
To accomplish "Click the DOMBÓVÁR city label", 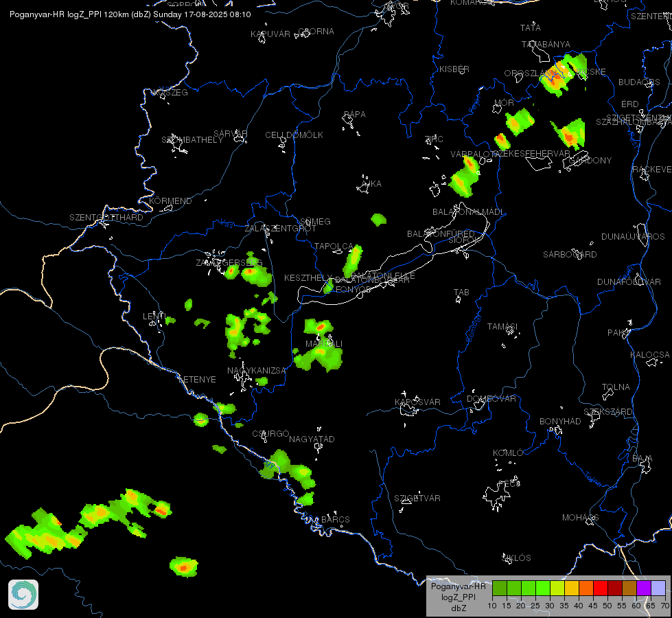I will coord(491,399).
